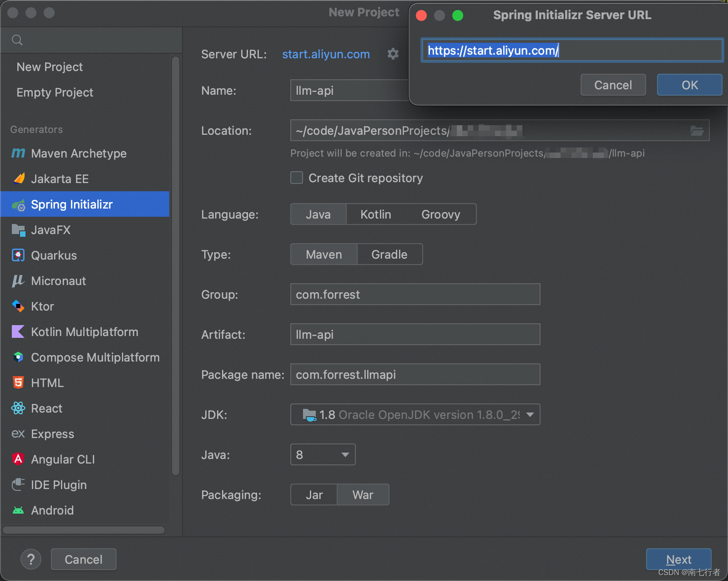Screen dimensions: 728x581
Task: Click the sidebar horizontal scrollbar
Action: click(x=84, y=530)
